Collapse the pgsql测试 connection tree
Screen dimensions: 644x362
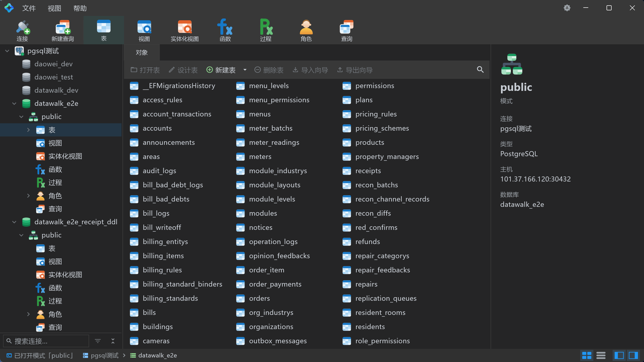[x=7, y=51]
